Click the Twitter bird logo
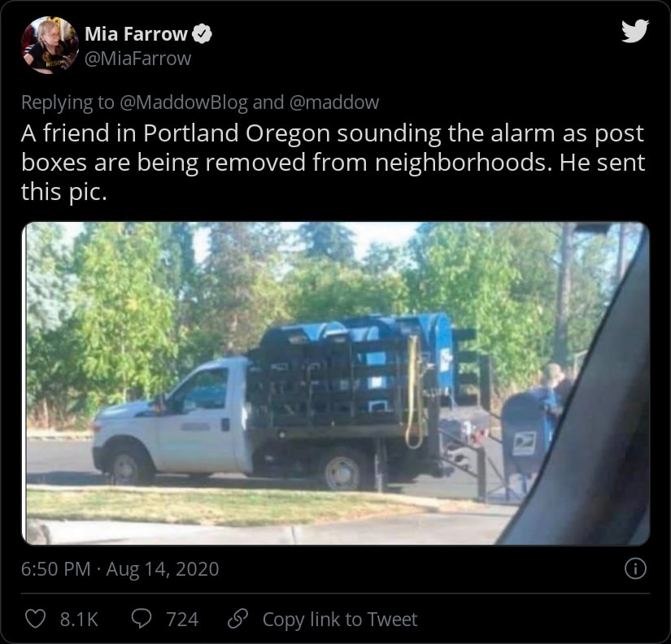 (635, 30)
